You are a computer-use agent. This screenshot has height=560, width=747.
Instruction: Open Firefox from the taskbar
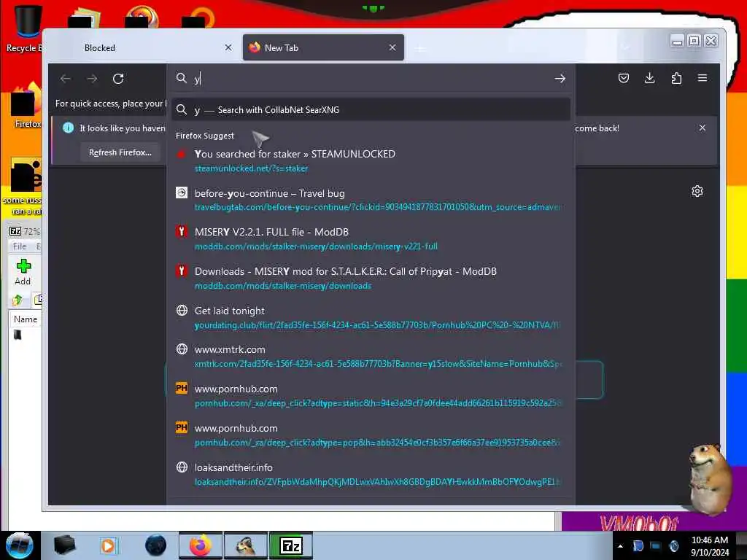click(200, 545)
